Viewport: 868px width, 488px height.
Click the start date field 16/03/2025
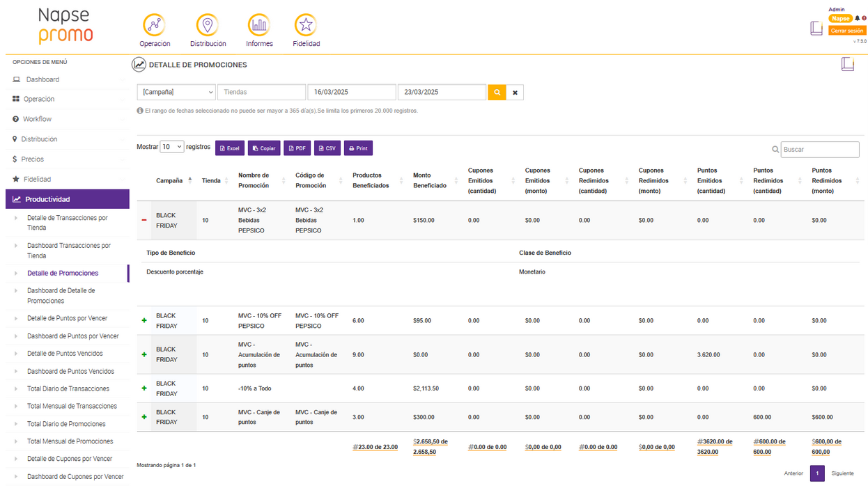[351, 92]
